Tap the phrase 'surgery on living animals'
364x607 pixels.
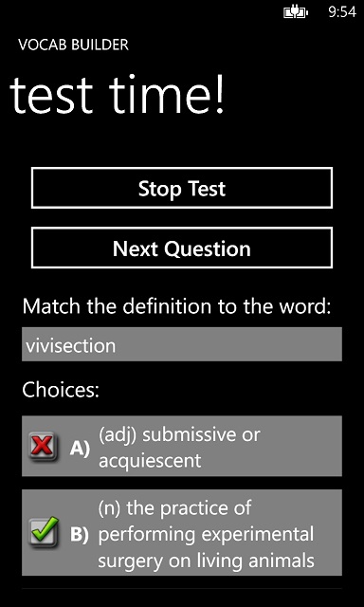(206, 561)
